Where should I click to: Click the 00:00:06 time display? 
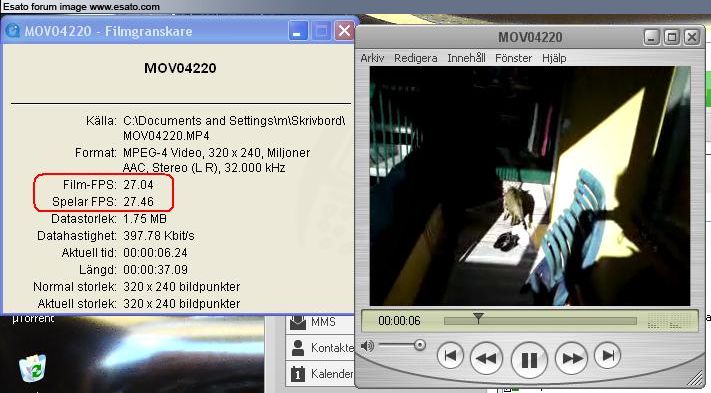(x=399, y=321)
